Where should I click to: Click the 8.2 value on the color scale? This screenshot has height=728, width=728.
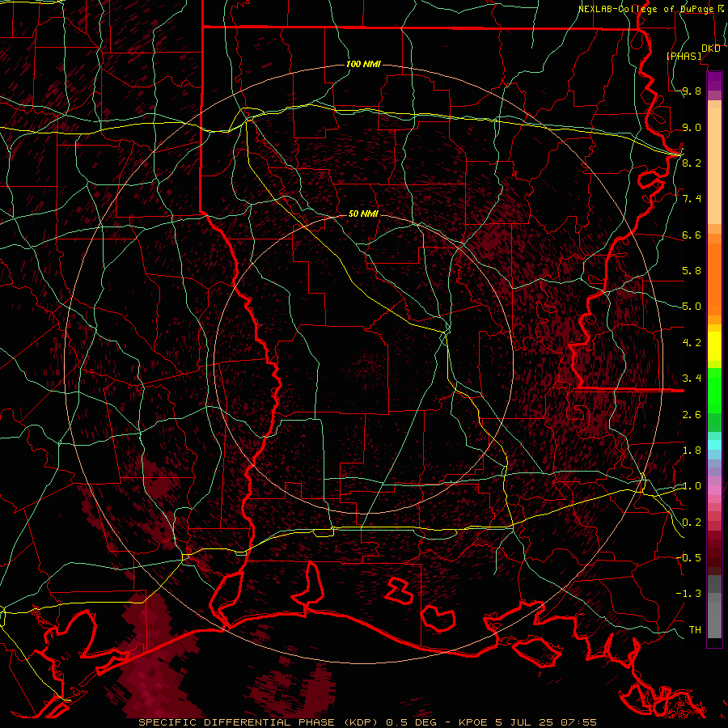(692, 163)
